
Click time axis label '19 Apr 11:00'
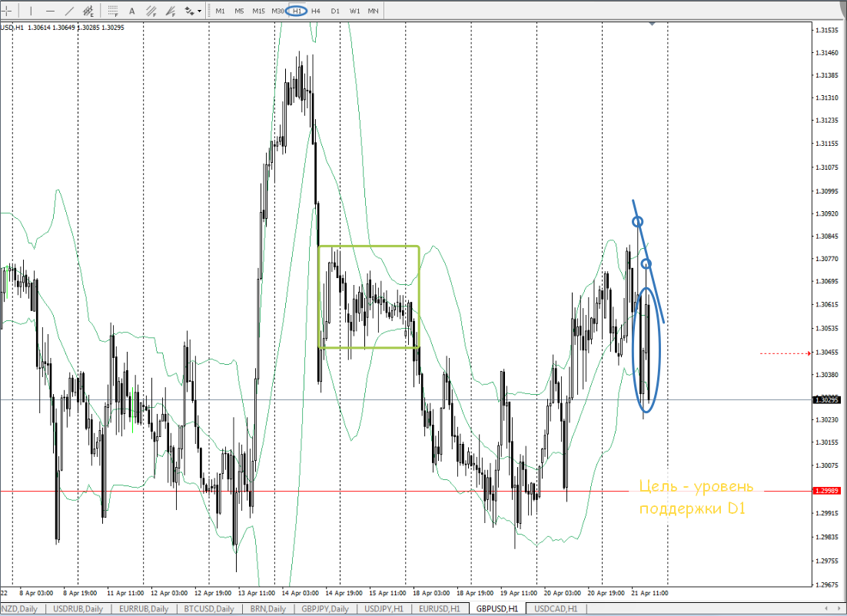[519, 593]
